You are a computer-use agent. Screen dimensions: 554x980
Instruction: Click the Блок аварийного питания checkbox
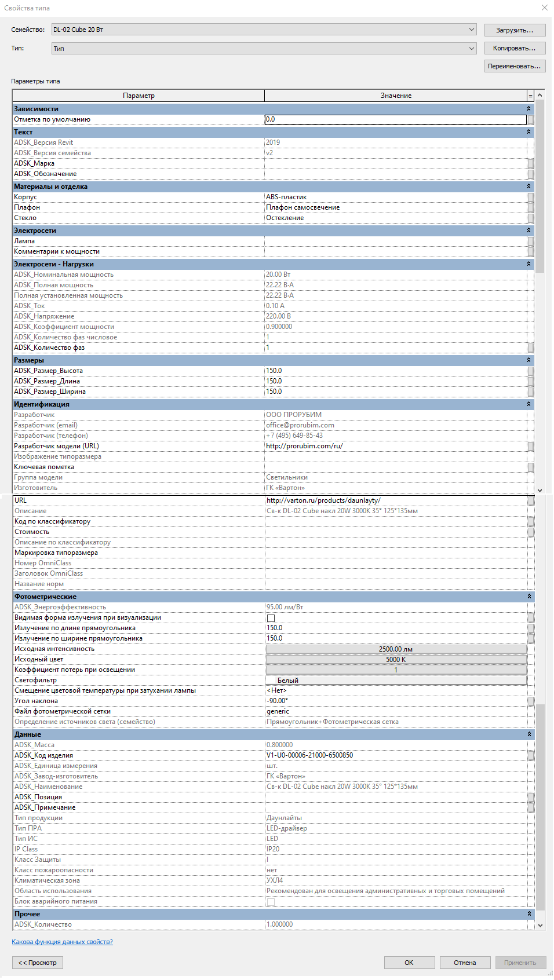[271, 902]
